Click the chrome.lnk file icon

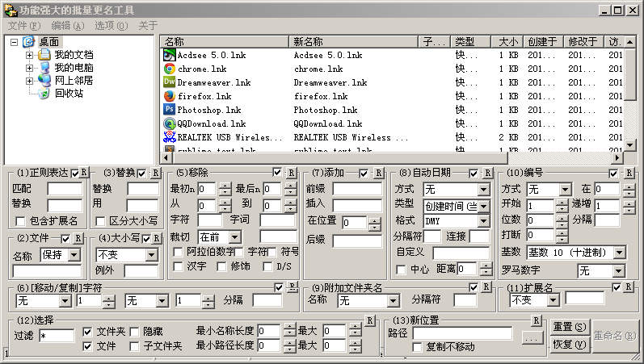(170, 69)
